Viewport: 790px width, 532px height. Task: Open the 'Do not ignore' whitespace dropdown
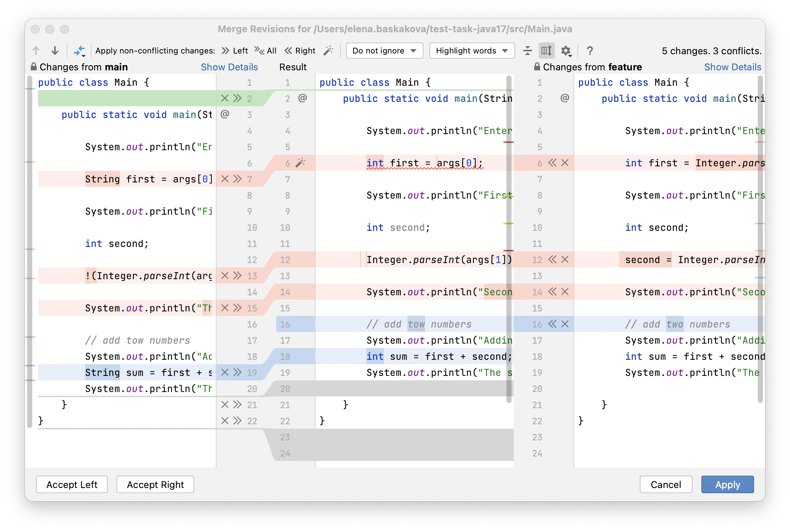coord(384,51)
